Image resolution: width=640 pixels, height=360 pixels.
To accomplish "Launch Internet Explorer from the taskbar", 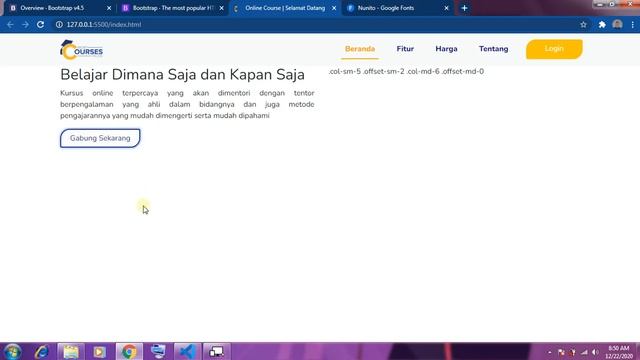I will (x=42, y=351).
